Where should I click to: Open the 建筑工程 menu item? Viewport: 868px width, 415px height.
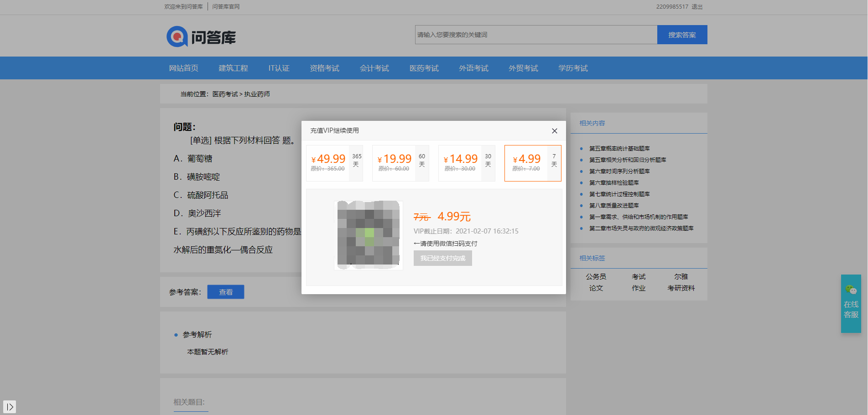point(234,68)
